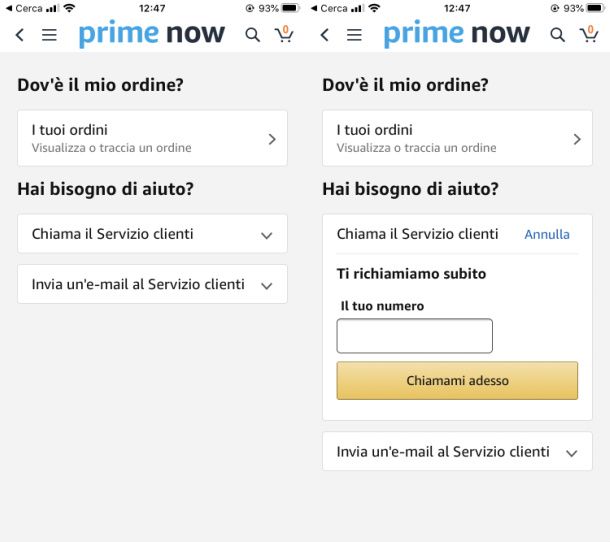Open the shopping cart in left screen
The image size is (610, 542).
[x=284, y=35]
